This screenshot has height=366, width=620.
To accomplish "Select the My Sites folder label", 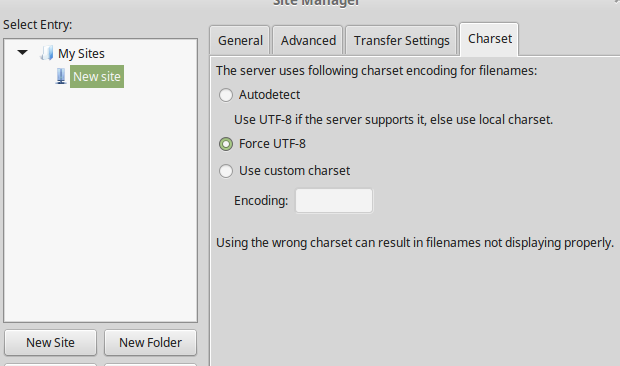I will tap(81, 53).
